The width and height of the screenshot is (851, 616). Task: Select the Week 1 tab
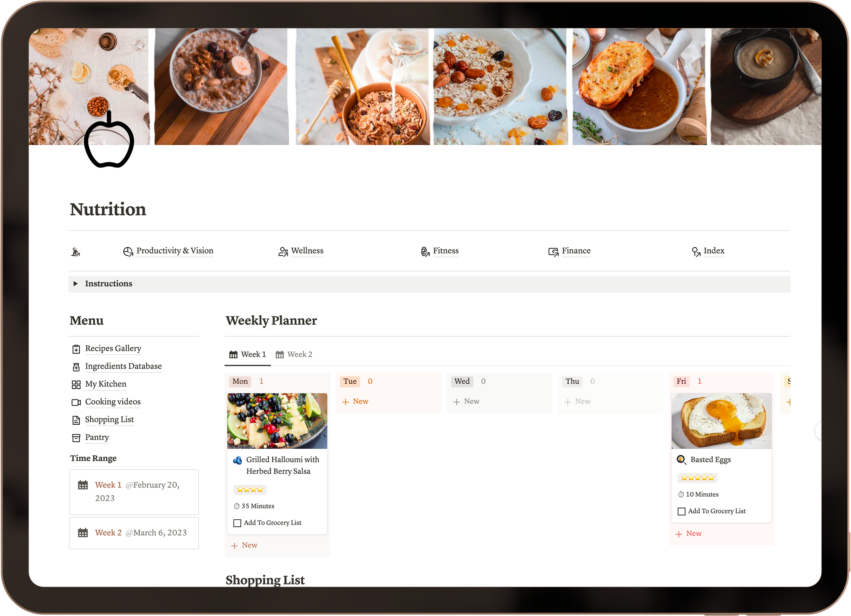[x=248, y=354]
